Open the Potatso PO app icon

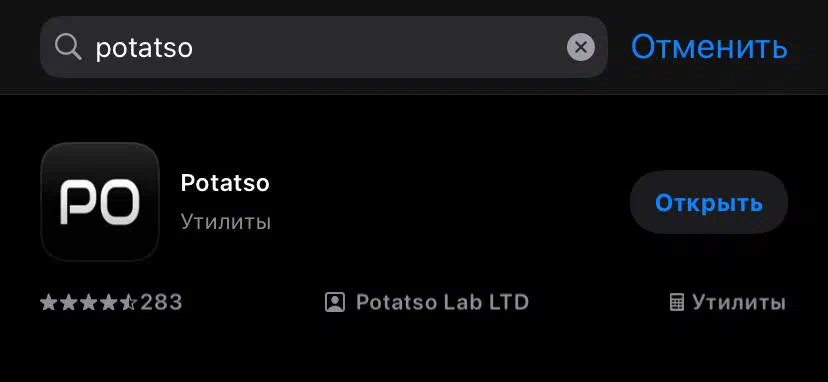point(100,202)
